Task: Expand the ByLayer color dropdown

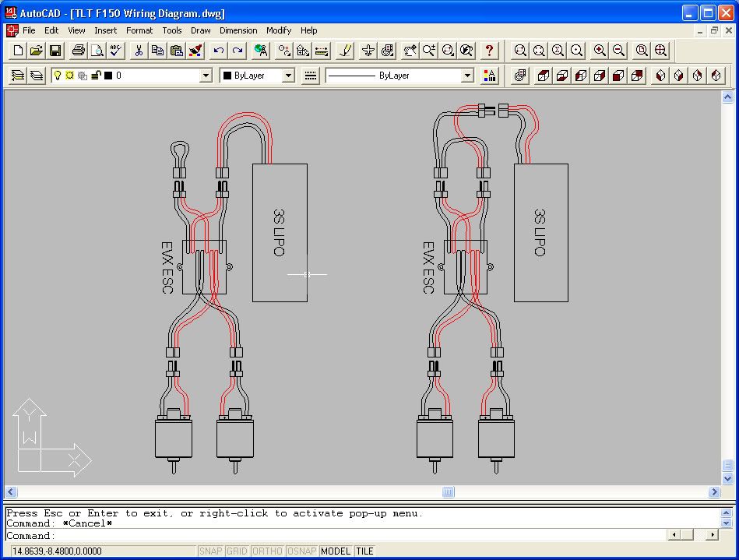Action: tap(287, 75)
